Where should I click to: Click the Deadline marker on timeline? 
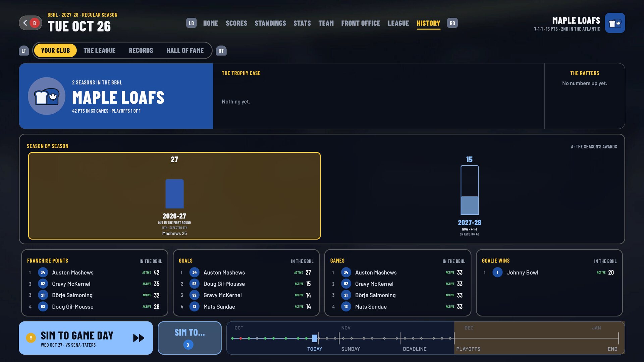click(x=401, y=339)
